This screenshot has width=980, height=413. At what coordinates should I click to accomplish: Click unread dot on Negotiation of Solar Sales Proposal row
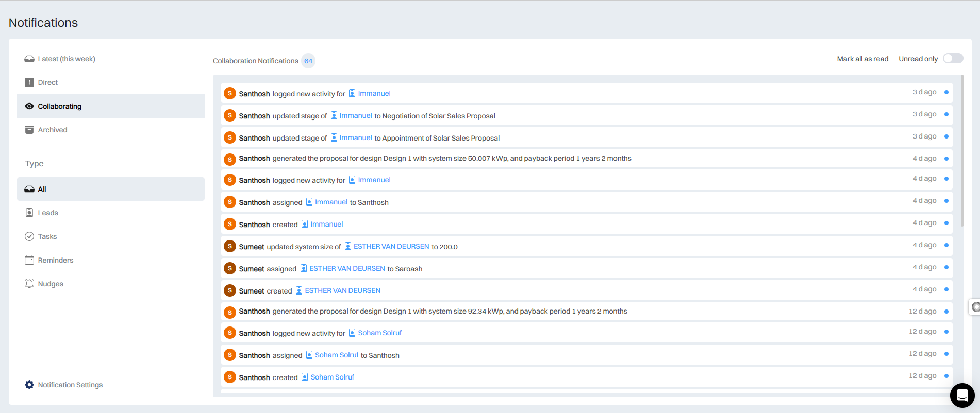click(946, 114)
